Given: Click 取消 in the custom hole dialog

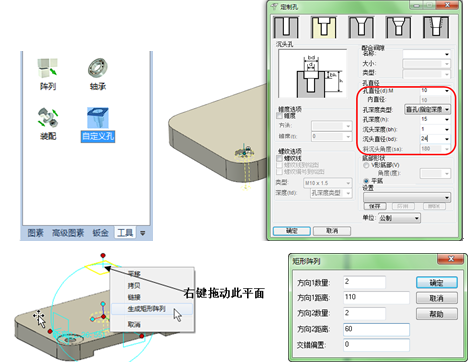Looking at the screenshot, I should 332,231.
